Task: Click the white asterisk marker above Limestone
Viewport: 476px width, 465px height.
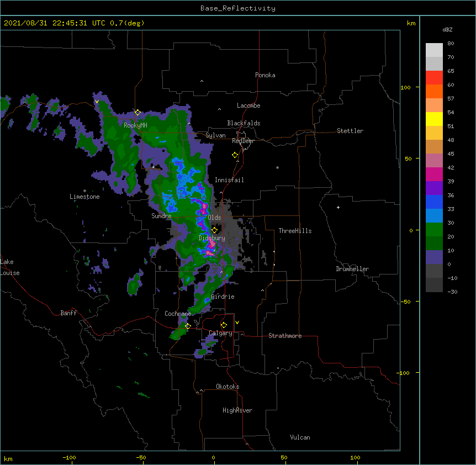Action: (x=84, y=191)
